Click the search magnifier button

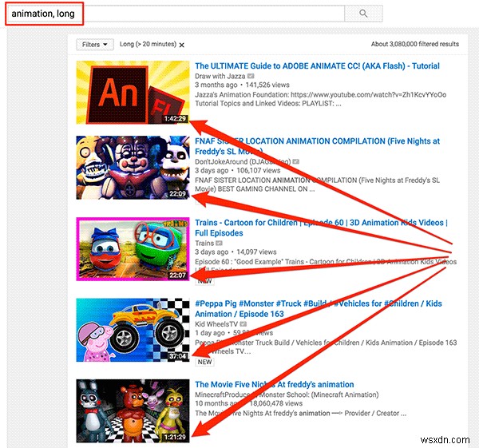[x=363, y=14]
